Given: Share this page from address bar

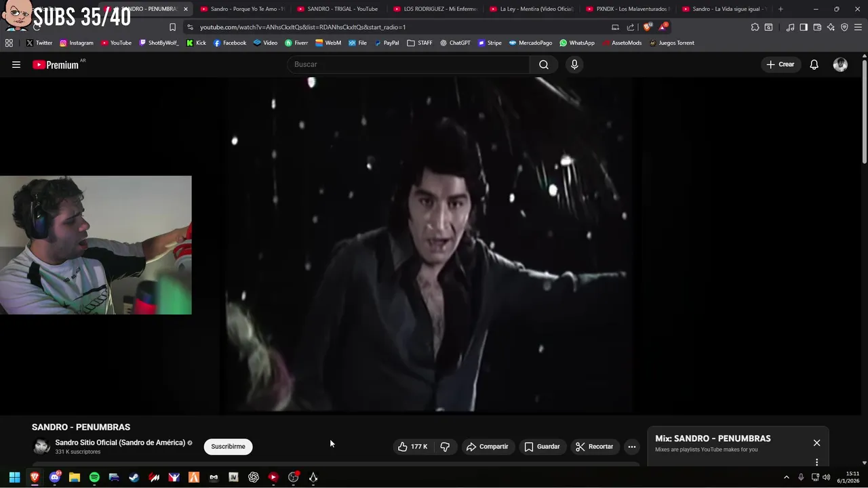Looking at the screenshot, I should [x=631, y=27].
